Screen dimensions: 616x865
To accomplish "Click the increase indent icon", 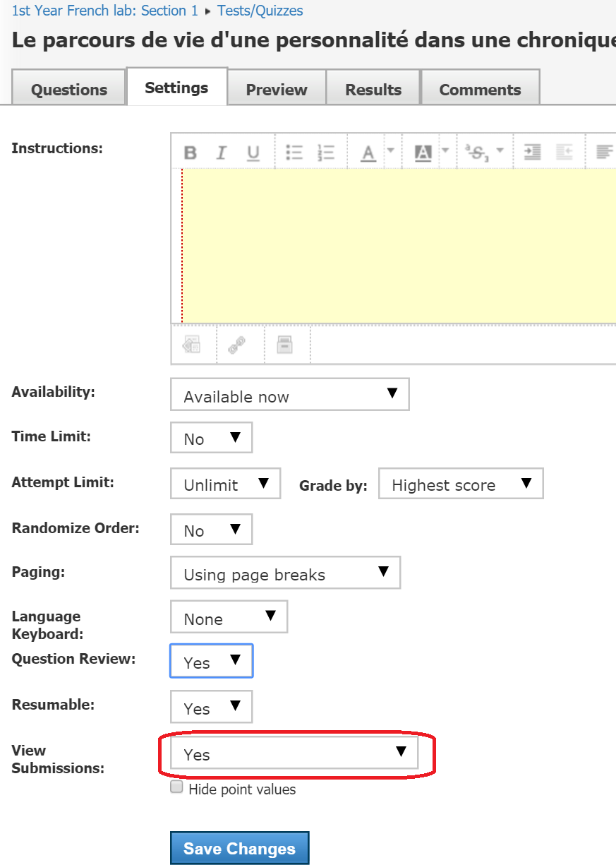I will (532, 153).
